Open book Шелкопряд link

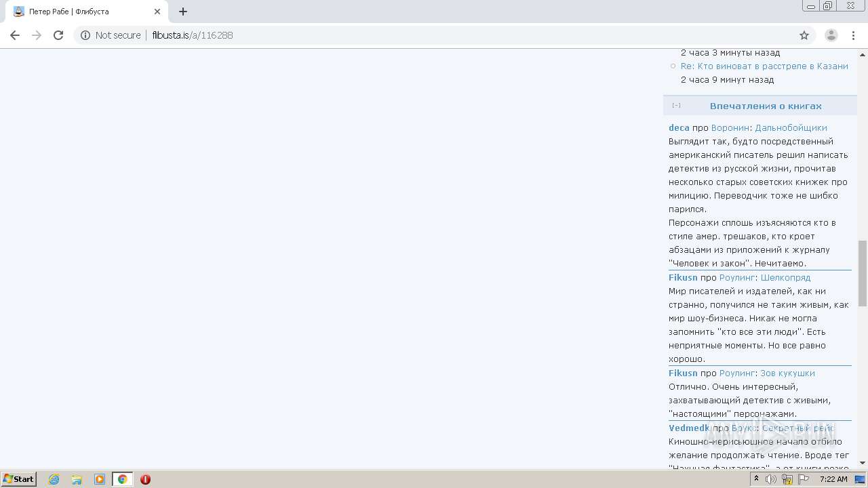point(785,277)
